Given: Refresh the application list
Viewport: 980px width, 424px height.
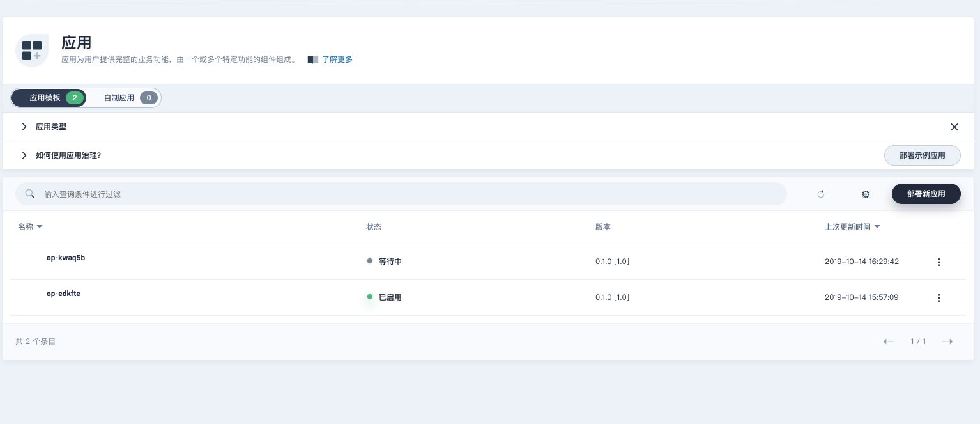Looking at the screenshot, I should (821, 194).
